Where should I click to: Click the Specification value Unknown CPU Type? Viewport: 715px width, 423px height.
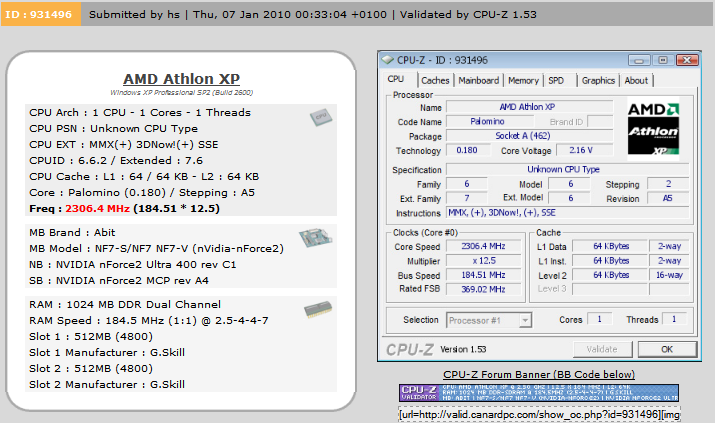coord(567,169)
